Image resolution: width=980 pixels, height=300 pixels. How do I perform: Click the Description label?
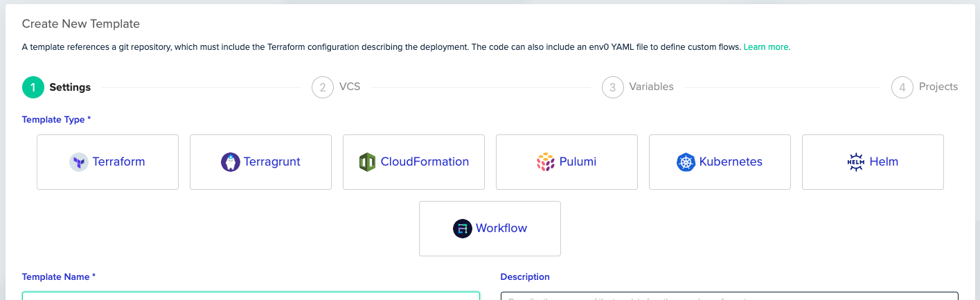click(x=525, y=276)
